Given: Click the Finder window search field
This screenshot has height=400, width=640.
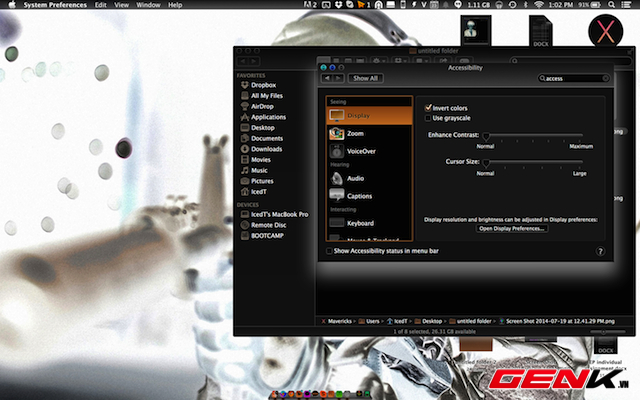Looking at the screenshot, I should pos(570,61).
